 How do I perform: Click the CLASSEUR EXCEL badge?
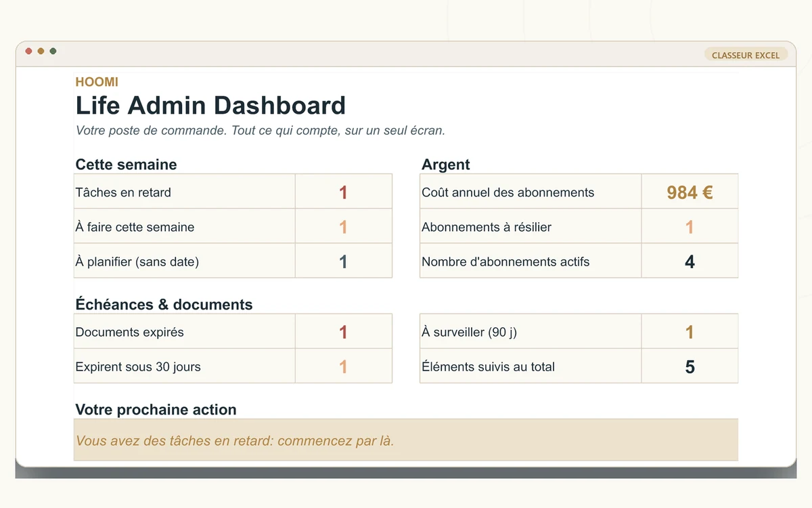[x=746, y=55]
